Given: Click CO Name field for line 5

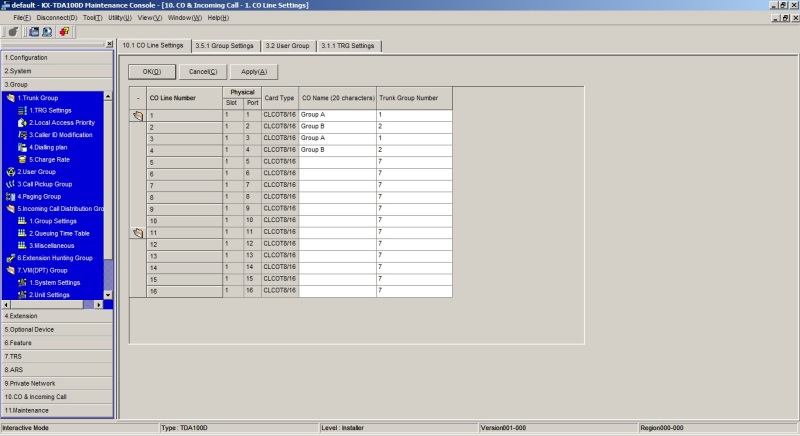Looking at the screenshot, I should (x=338, y=162).
